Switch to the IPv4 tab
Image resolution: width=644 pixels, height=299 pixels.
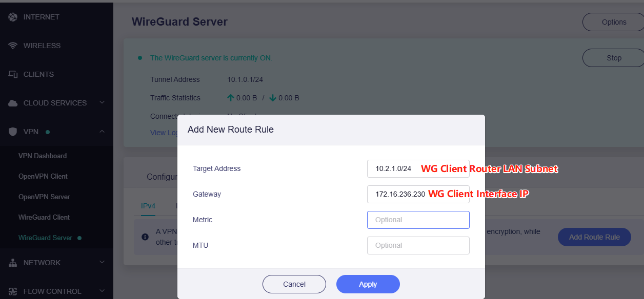pos(148,206)
